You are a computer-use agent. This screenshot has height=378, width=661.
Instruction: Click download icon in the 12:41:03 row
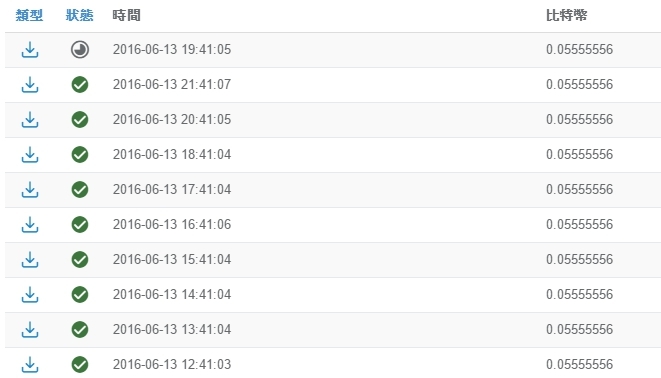pos(30,365)
